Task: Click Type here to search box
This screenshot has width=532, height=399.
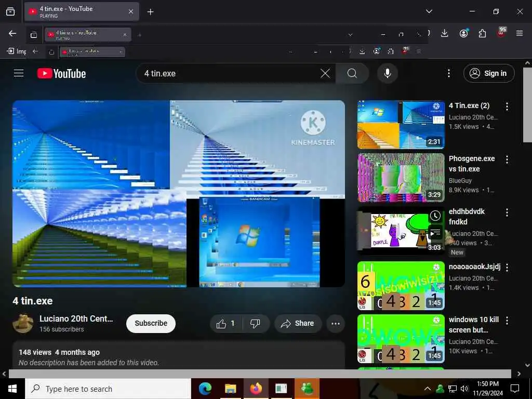Action: coord(108,389)
